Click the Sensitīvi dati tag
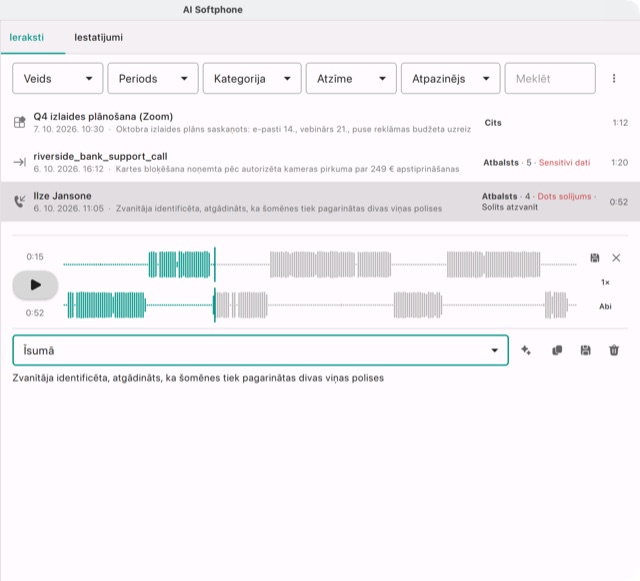The width and height of the screenshot is (640, 581). 564,163
